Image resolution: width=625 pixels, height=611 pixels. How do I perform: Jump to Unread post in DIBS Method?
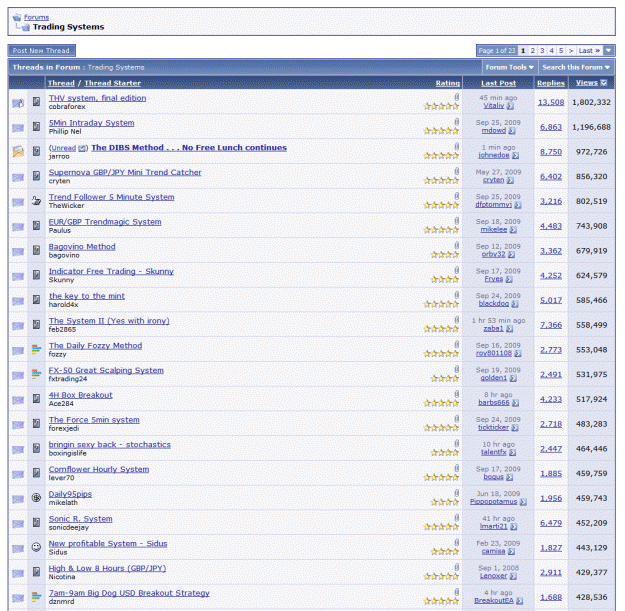[x=63, y=148]
